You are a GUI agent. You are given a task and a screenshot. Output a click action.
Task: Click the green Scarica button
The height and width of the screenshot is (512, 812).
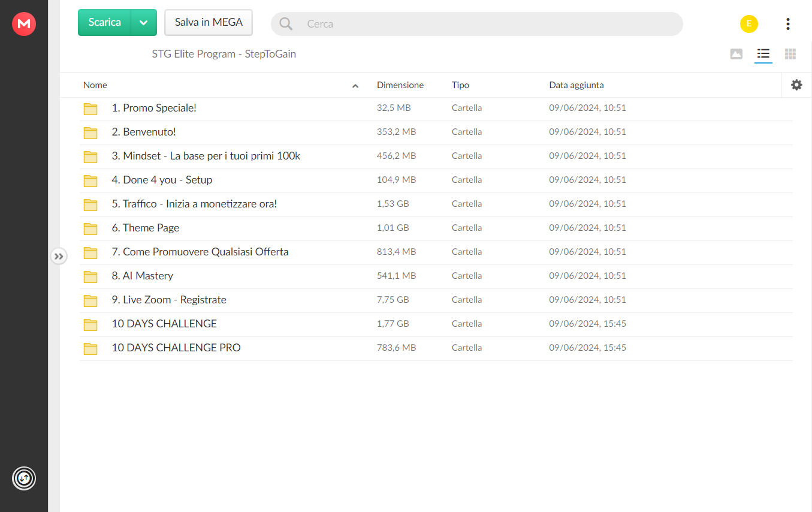105,22
